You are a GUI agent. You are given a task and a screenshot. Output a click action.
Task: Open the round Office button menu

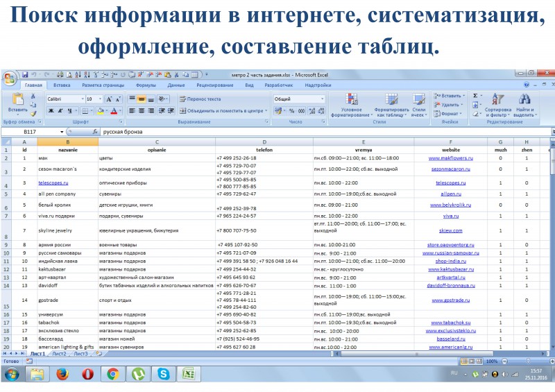(9, 78)
